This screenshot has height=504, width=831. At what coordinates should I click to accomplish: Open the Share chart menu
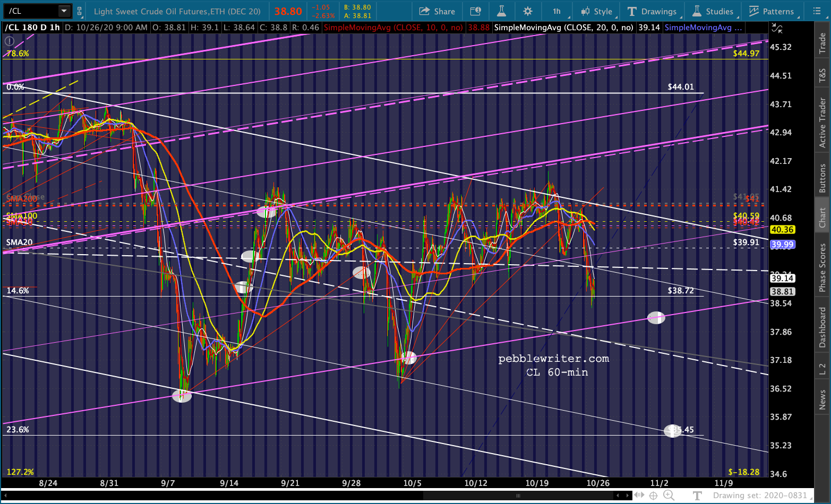click(x=437, y=11)
